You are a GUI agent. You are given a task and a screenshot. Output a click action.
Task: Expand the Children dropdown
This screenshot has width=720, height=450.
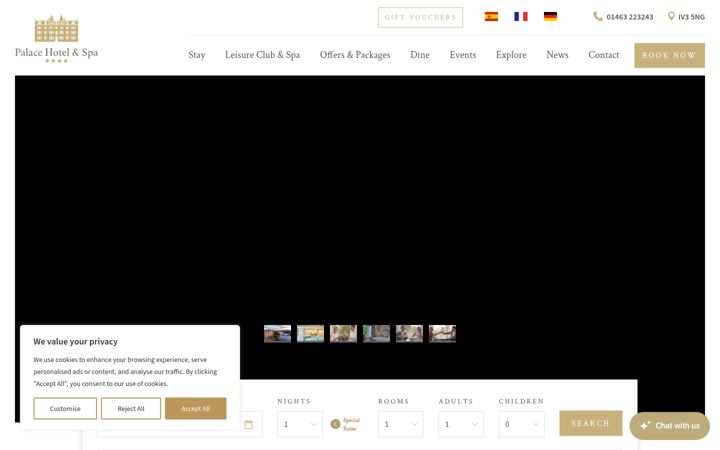click(522, 424)
